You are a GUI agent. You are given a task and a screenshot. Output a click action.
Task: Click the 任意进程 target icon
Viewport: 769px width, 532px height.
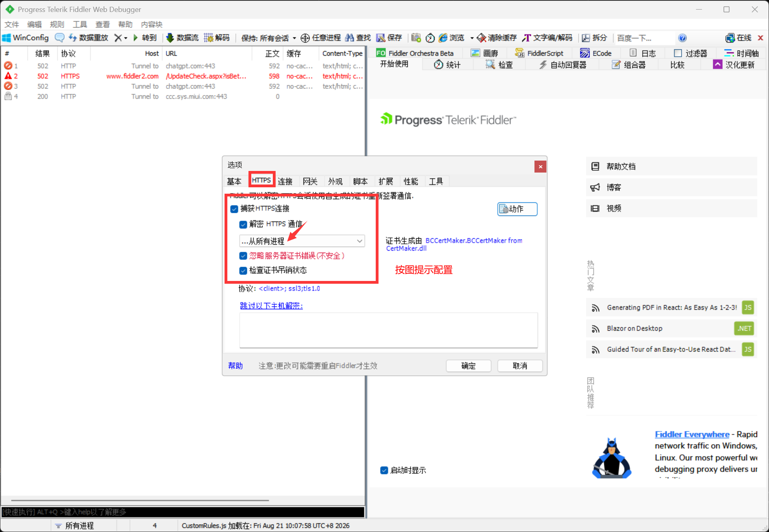point(305,38)
